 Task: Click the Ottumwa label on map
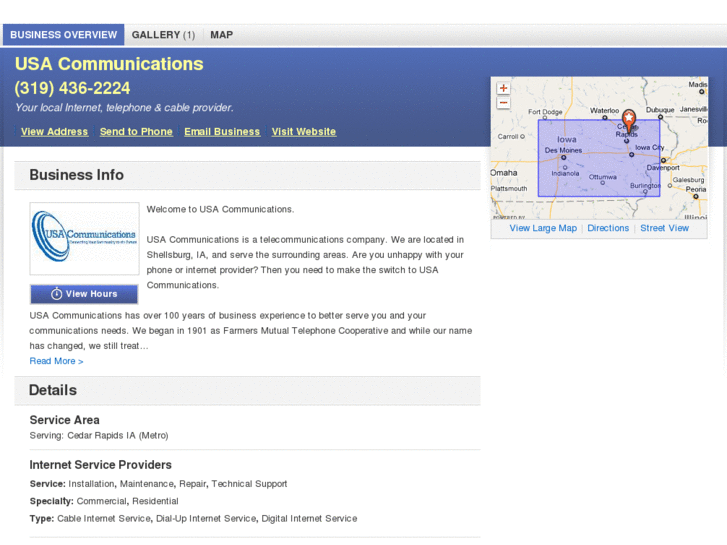603,177
